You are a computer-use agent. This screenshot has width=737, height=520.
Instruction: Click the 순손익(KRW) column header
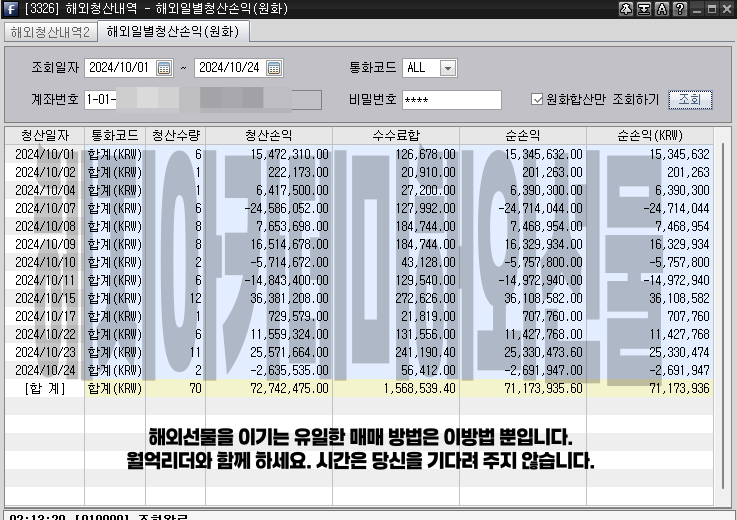[x=650, y=136]
